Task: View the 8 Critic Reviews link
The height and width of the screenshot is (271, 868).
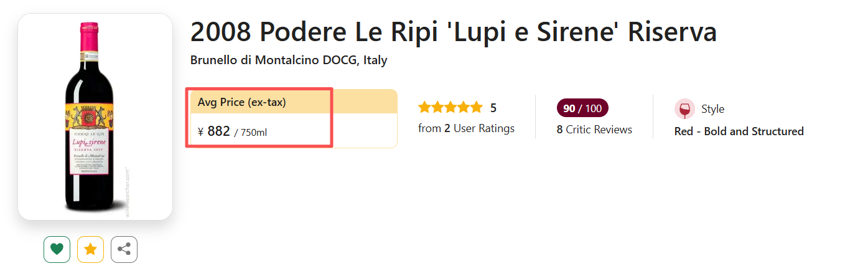Action: pyautogui.click(x=594, y=130)
